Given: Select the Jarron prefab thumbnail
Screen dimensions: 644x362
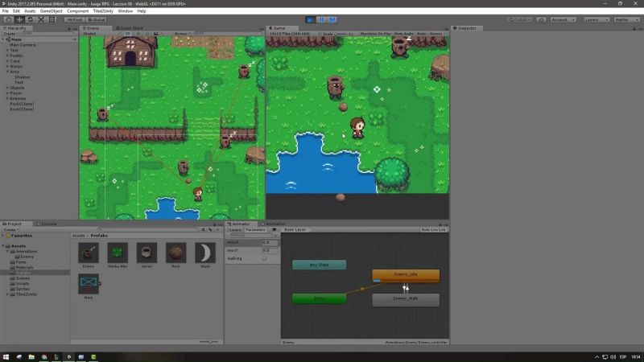Looking at the screenshot, I should 147,253.
